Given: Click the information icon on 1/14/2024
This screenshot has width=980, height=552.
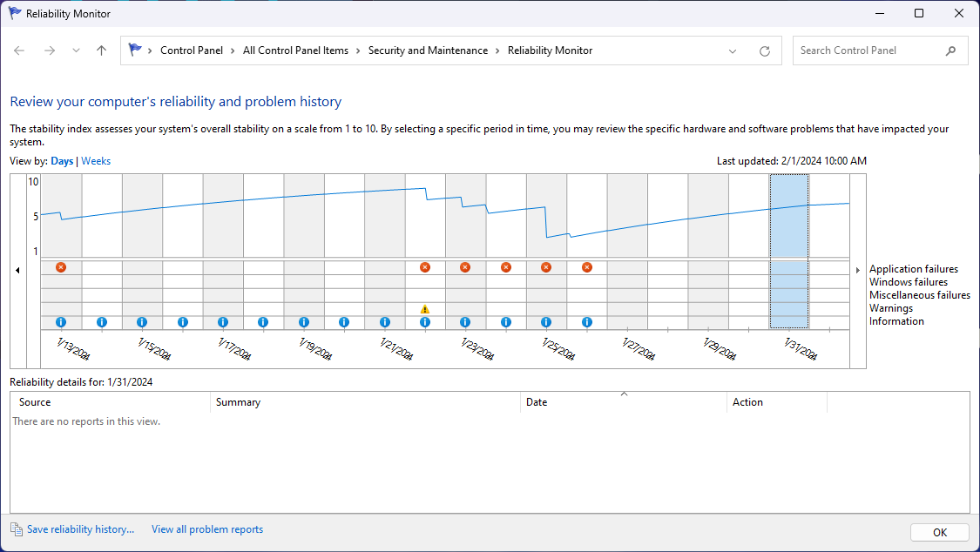Looking at the screenshot, I should (x=102, y=322).
